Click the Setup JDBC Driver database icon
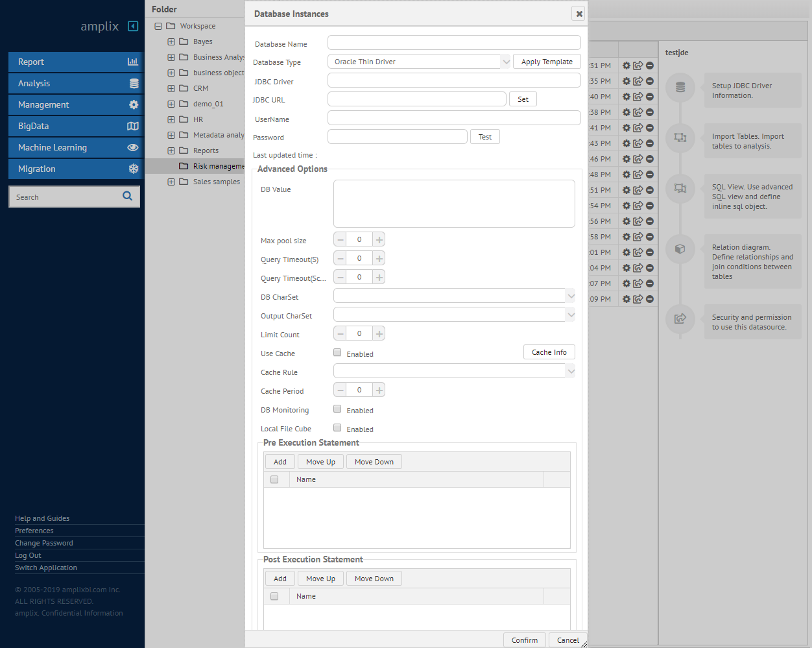 click(x=680, y=87)
